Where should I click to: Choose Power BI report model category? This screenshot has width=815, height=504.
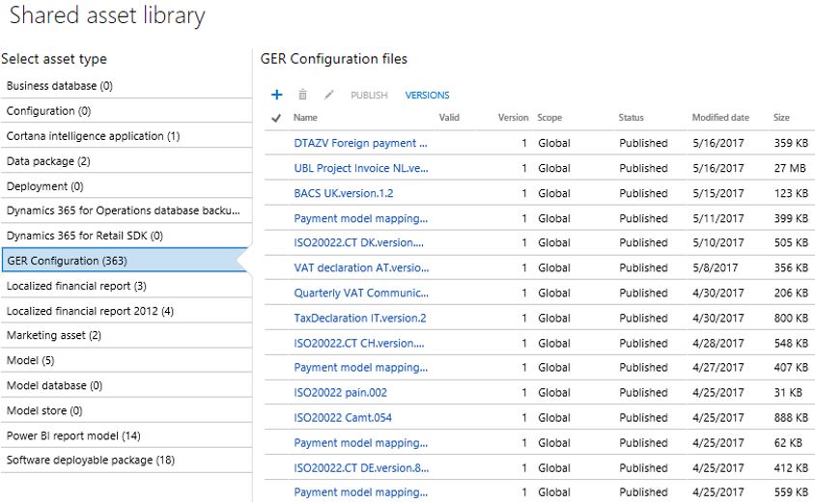click(73, 435)
